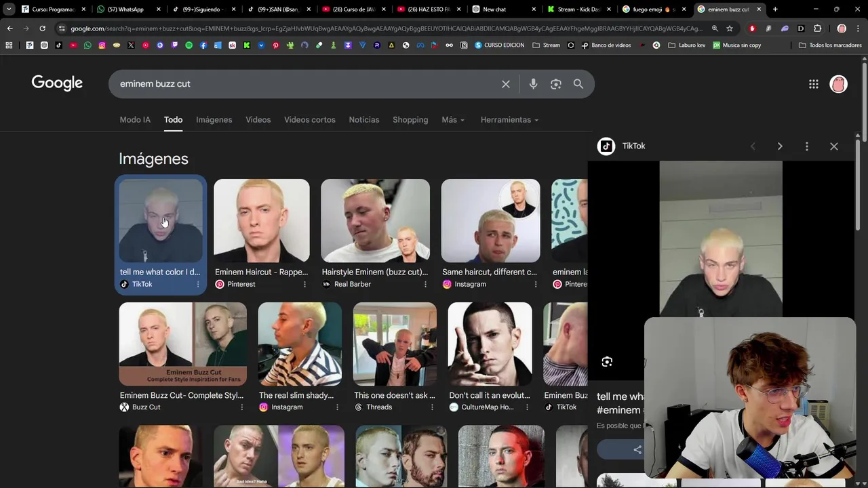Open the Google apps grid

point(814,84)
